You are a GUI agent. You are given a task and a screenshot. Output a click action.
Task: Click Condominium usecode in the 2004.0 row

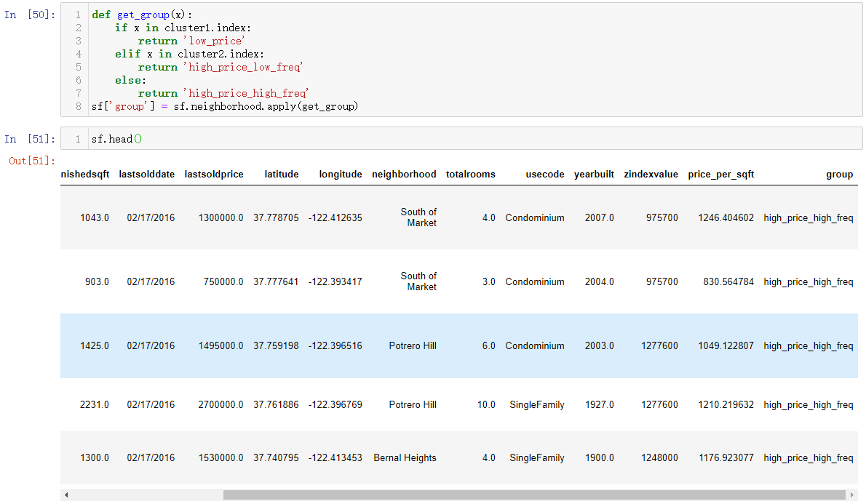tap(535, 282)
